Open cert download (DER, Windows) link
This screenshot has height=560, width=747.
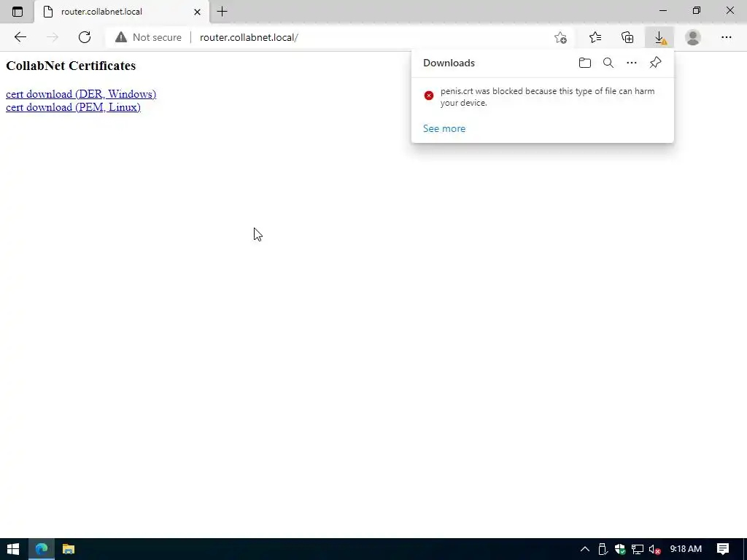pyautogui.click(x=81, y=94)
